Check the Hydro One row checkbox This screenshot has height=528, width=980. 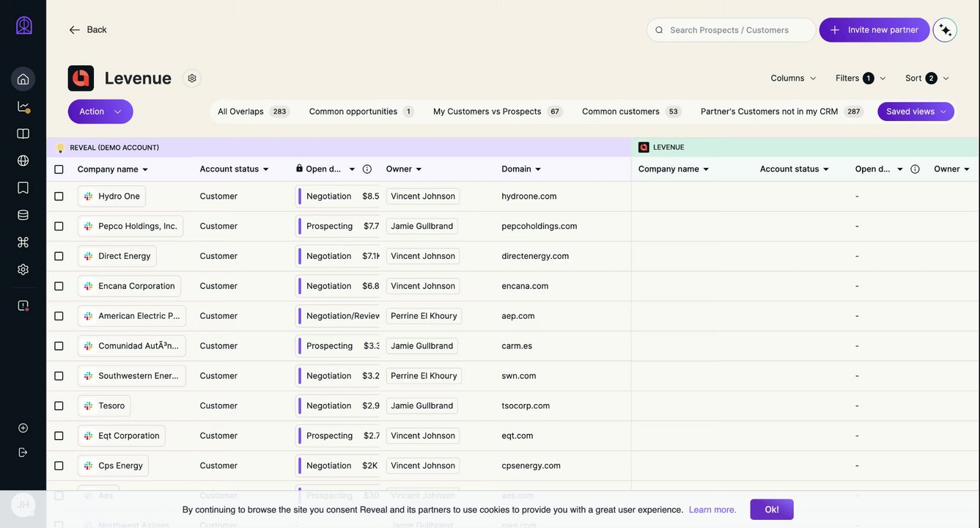[59, 197]
